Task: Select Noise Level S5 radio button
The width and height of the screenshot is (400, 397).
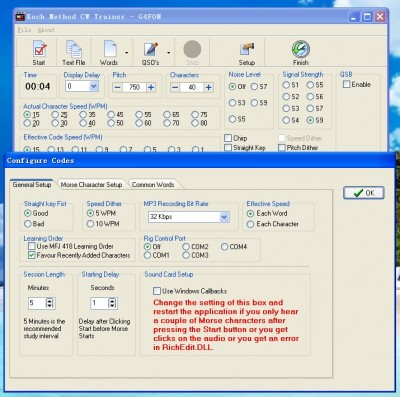Action: tap(233, 119)
